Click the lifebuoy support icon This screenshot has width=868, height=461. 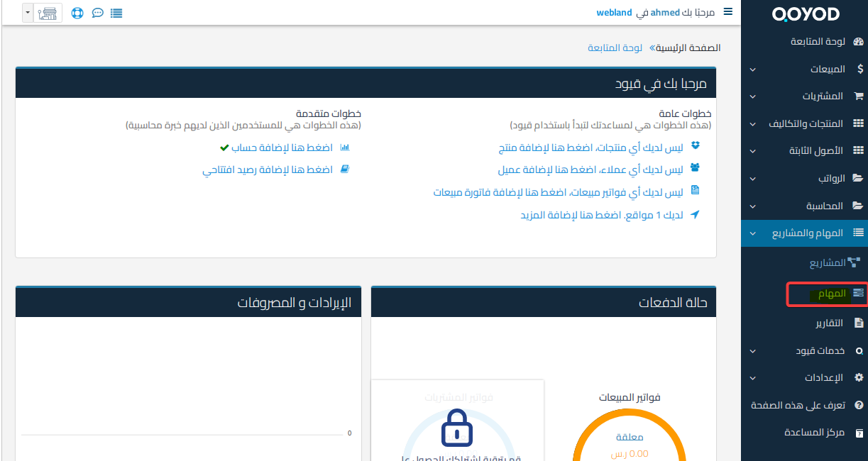click(77, 12)
